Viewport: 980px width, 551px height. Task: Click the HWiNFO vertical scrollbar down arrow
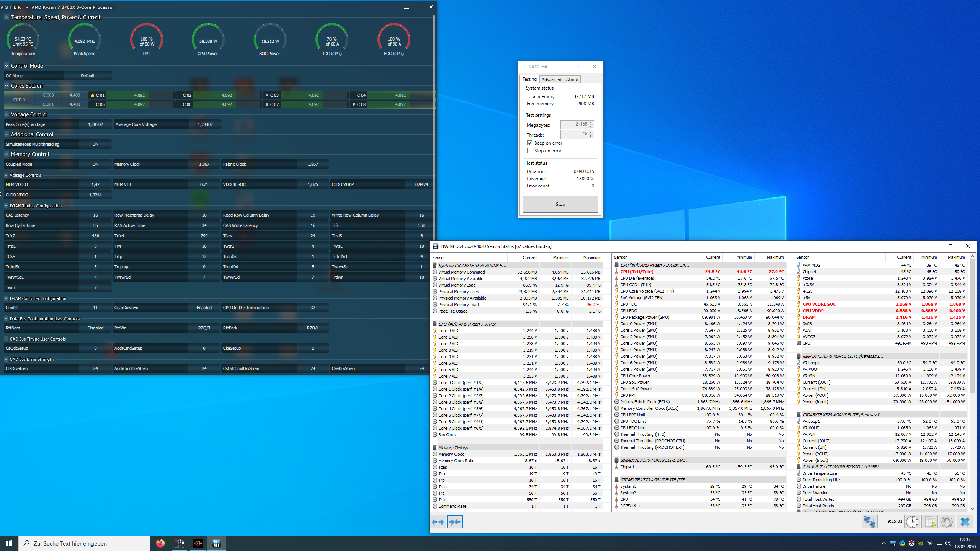click(x=972, y=509)
